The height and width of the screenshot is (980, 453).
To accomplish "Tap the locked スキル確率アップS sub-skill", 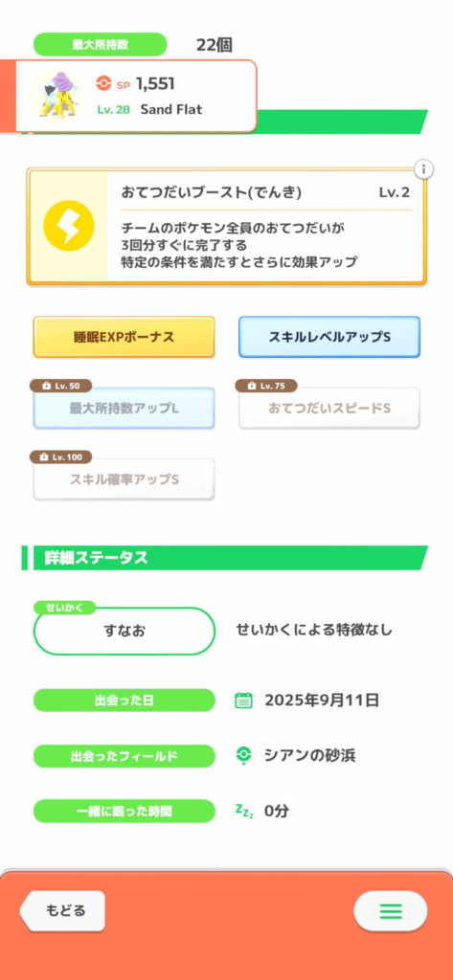I will pyautogui.click(x=124, y=479).
